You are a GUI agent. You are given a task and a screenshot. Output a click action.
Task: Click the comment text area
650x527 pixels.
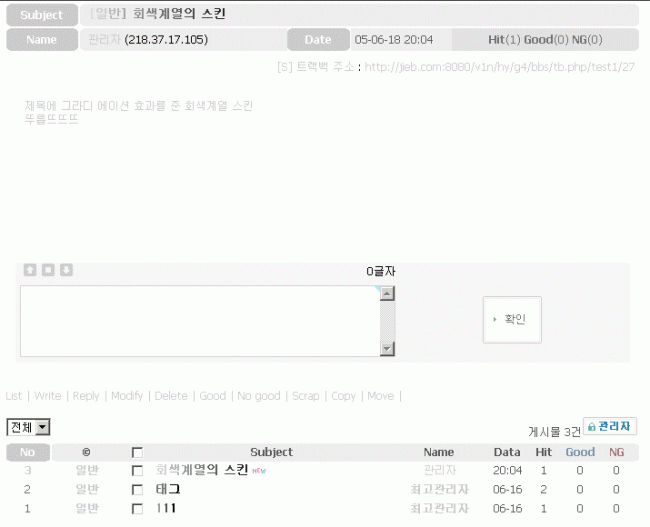[200, 321]
